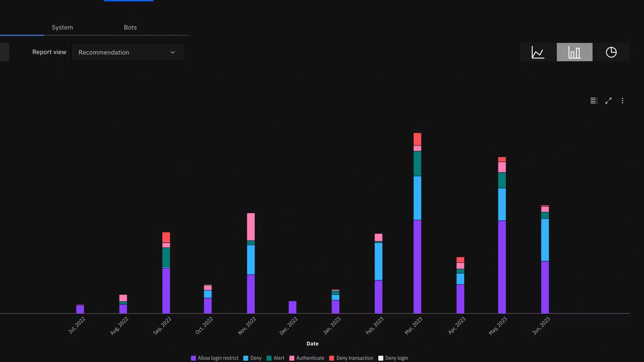Click the Deny login legend label
Viewport: 644px width, 362px height.
(x=396, y=358)
